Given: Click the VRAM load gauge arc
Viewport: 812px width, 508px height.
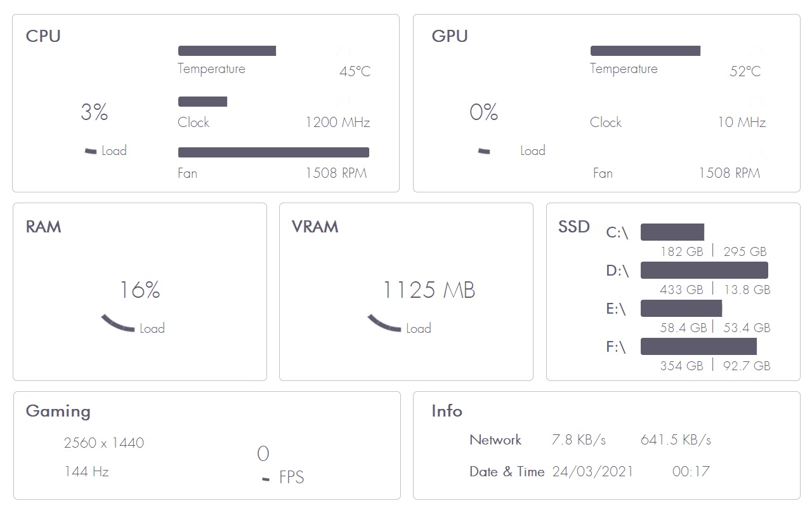Looking at the screenshot, I should 384,323.
